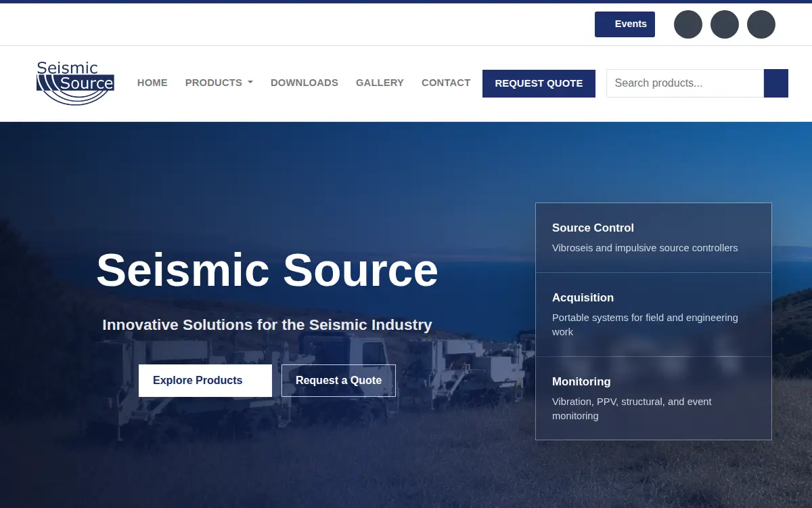Viewport: 812px width, 508px height.
Task: Open the DOWNLOADS nav link
Action: click(x=304, y=83)
